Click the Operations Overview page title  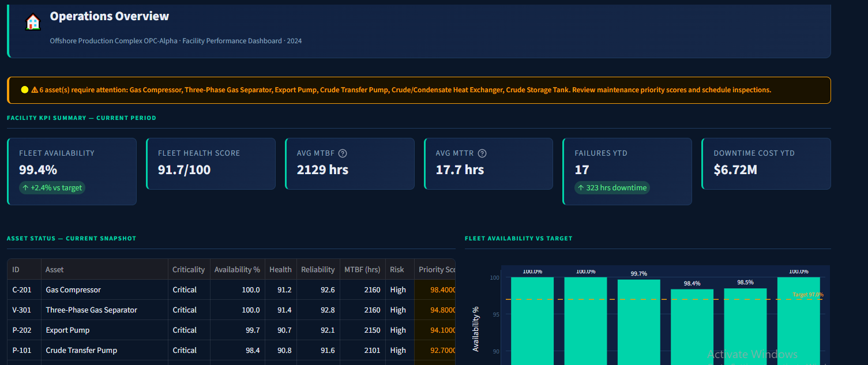click(110, 16)
